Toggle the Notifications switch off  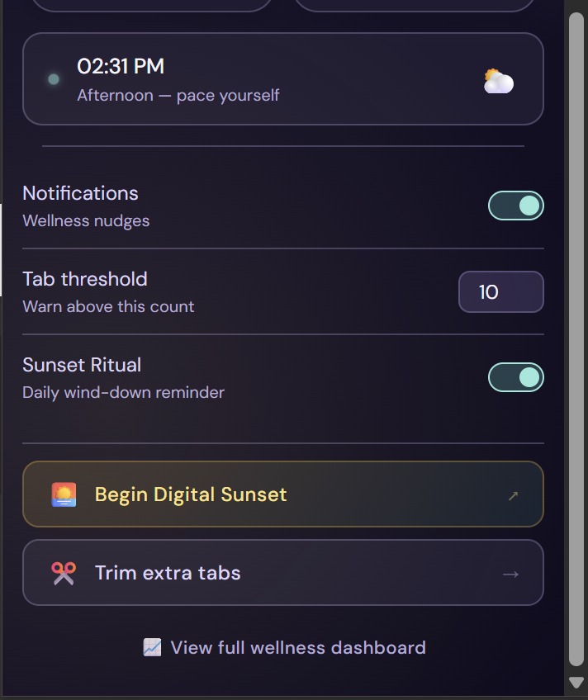click(515, 206)
